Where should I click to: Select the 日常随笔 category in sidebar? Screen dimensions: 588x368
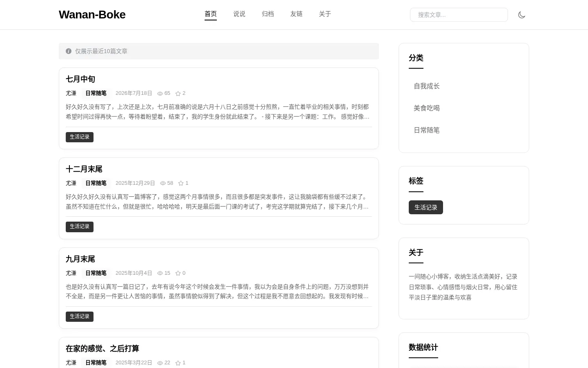427,130
